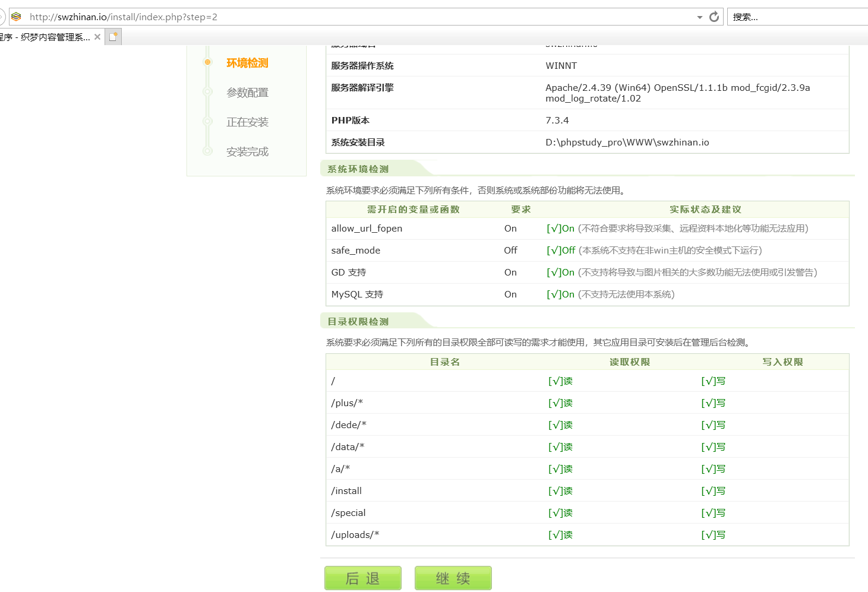Click the MySQL 支持 row label

(357, 295)
